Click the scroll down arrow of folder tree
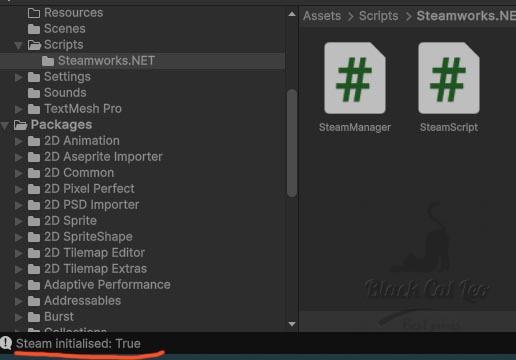Screen dimensions: 516x360 coord(292,324)
